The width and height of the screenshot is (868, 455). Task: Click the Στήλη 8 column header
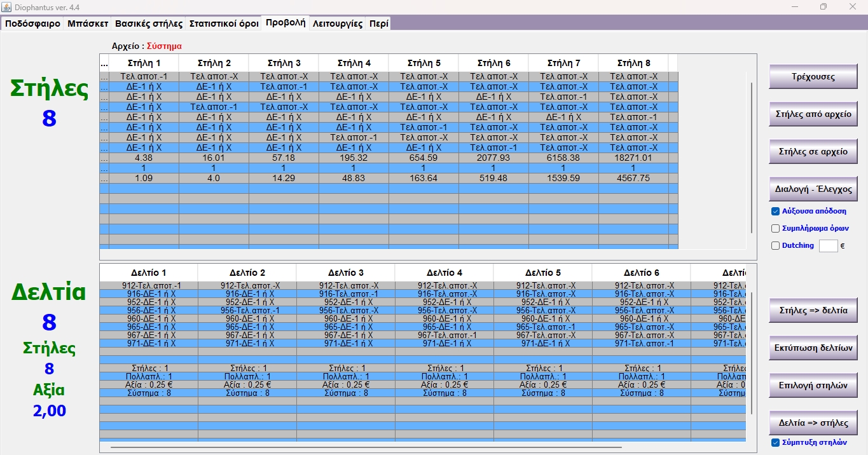pyautogui.click(x=633, y=63)
